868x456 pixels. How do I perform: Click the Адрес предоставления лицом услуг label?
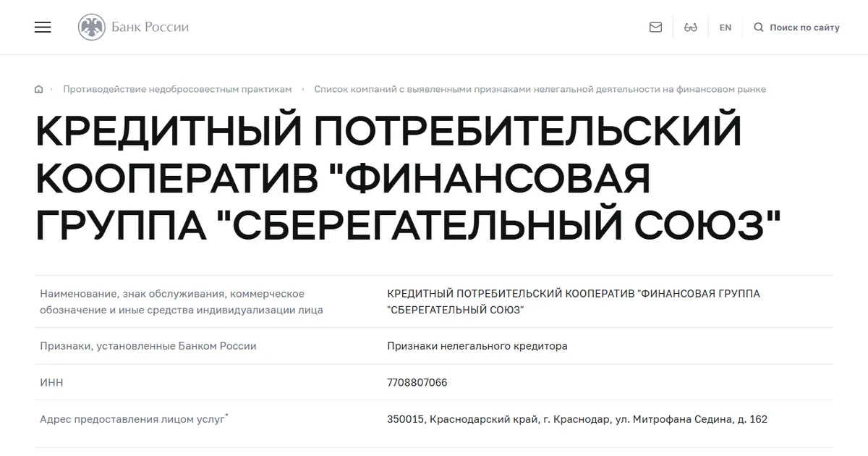[x=134, y=418]
